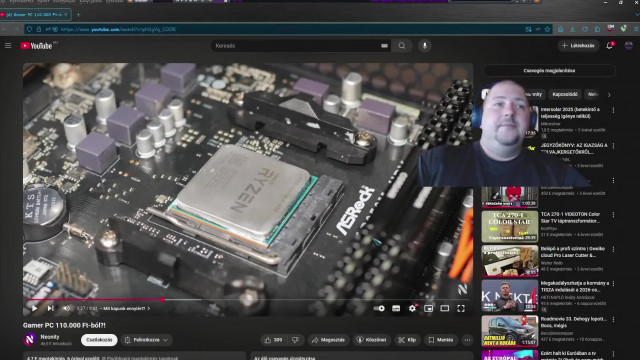This screenshot has height=360, width=640.
Task: Open options for the Intersolar 2025 video
Action: coord(613,110)
